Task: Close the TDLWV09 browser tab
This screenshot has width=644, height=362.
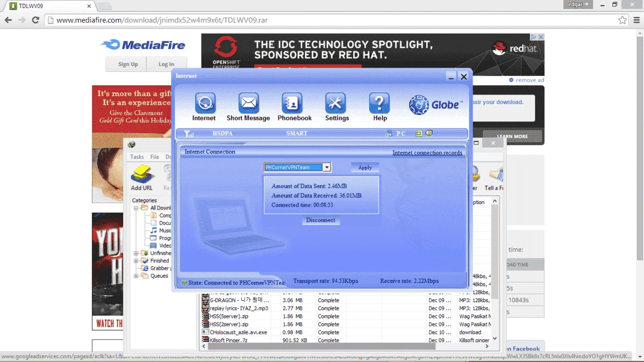Action: tap(89, 6)
